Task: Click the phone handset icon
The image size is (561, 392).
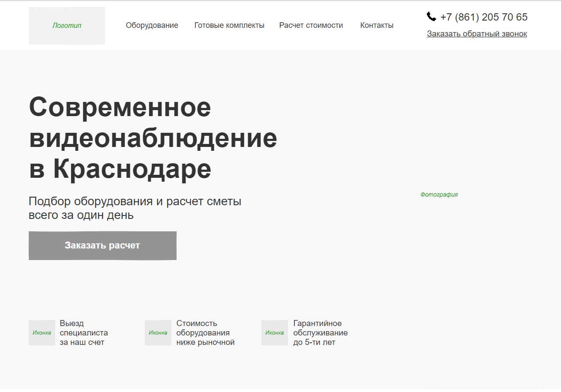Action: (432, 17)
